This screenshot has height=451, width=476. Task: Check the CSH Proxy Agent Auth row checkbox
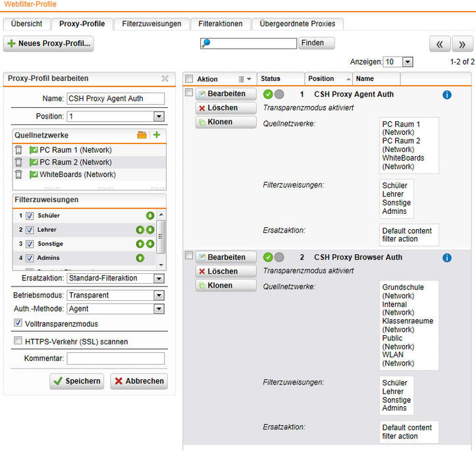pos(189,92)
